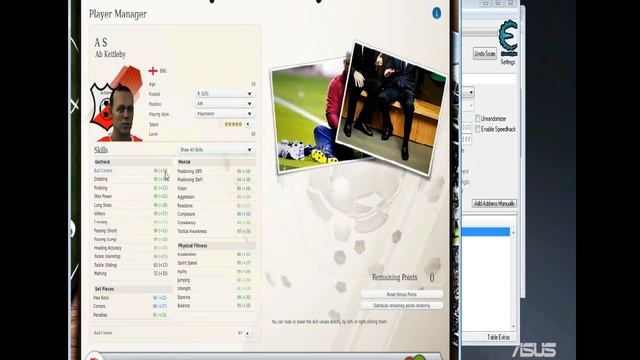Click the Cheat Engine address list scrollbar
This screenshot has height=360, width=640.
coord(513,280)
